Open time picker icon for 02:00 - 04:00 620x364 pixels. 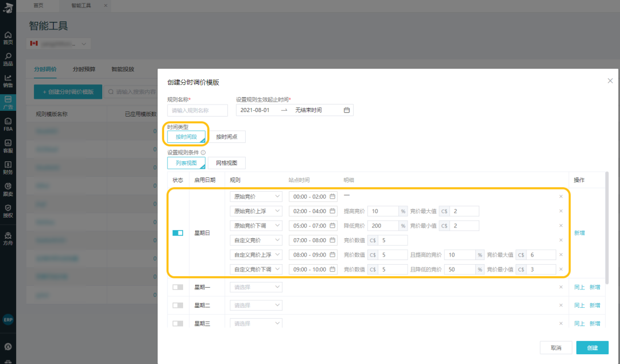click(332, 211)
